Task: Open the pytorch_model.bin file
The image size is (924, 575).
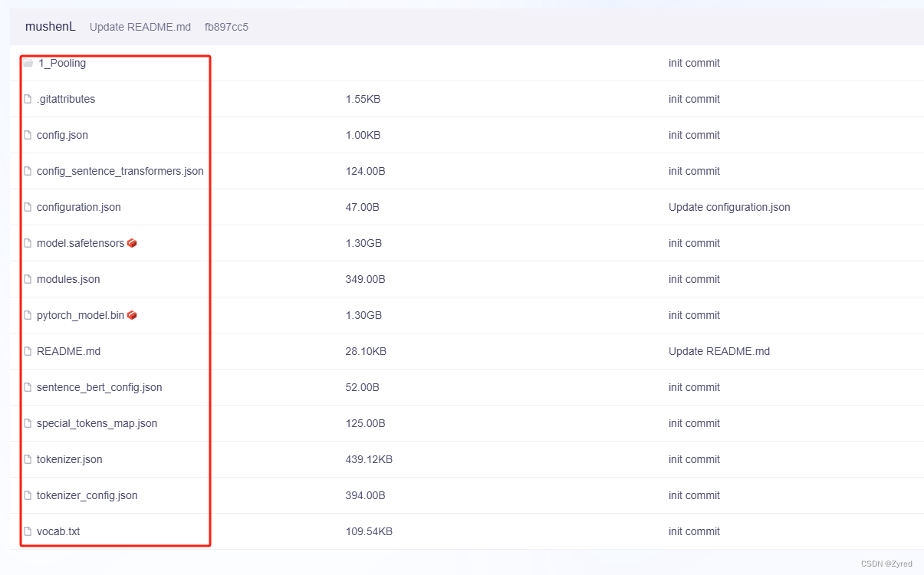Action: click(81, 315)
